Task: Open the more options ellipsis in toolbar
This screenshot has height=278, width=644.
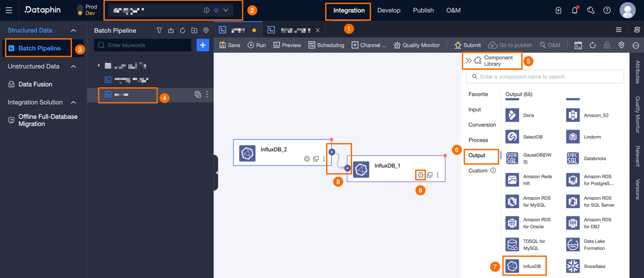Action: (x=636, y=45)
